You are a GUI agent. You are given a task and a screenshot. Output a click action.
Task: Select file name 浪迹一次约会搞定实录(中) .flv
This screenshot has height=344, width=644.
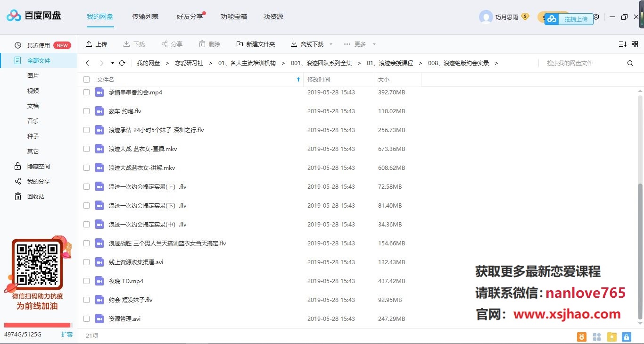(x=148, y=225)
